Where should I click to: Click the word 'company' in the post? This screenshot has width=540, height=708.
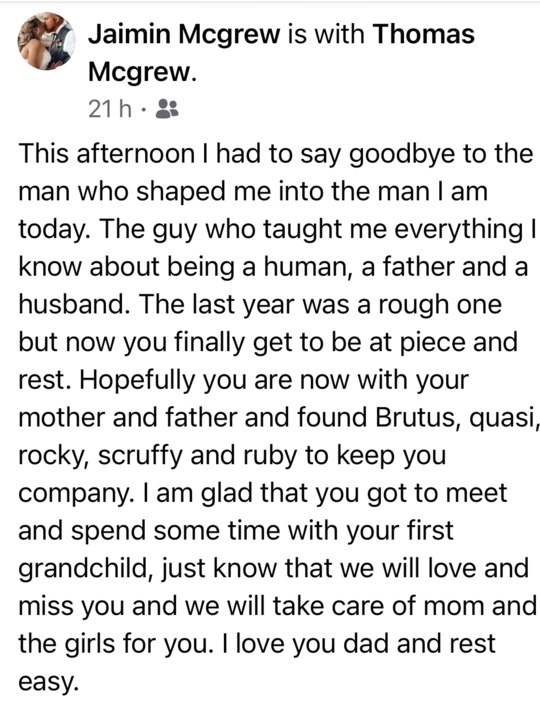click(x=73, y=494)
